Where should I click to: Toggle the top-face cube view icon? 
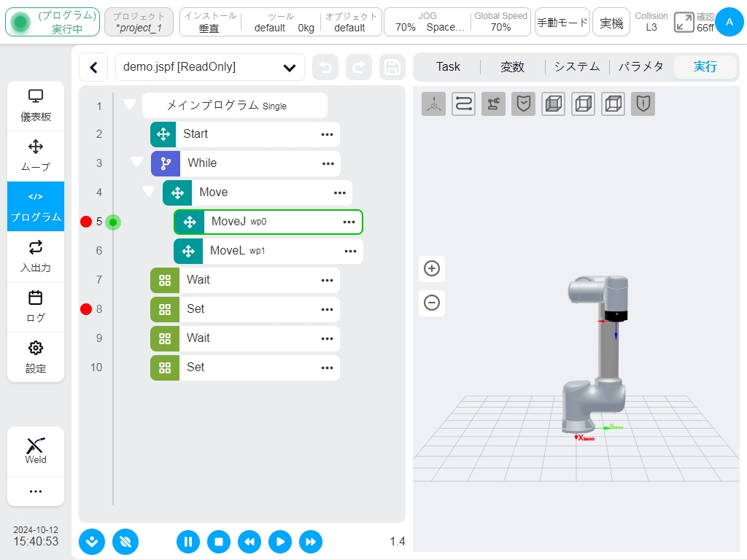[614, 104]
